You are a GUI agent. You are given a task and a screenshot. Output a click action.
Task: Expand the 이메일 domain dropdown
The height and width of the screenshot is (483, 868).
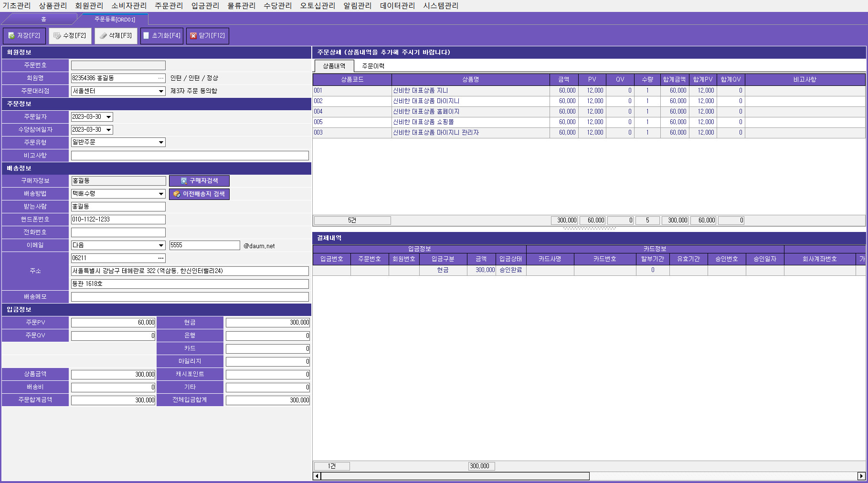(x=161, y=245)
